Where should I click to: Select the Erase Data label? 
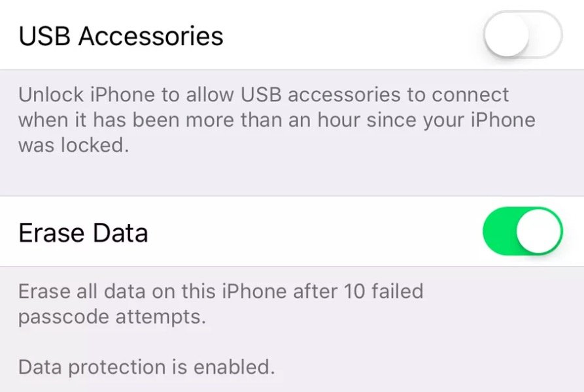pos(84,233)
